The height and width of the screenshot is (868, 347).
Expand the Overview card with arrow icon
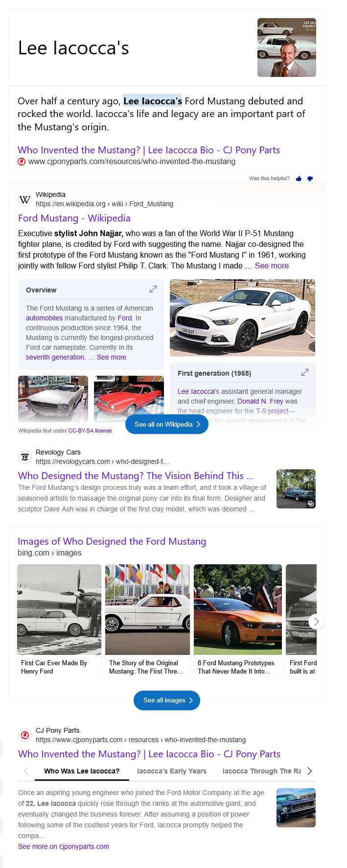[153, 289]
